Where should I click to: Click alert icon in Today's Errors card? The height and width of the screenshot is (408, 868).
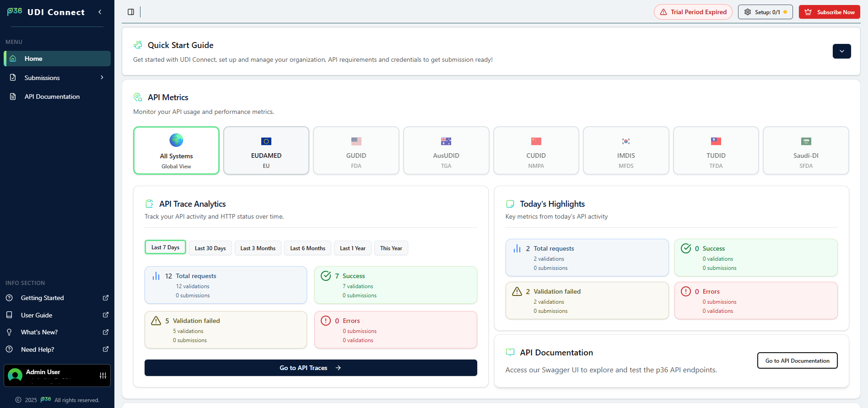(686, 291)
